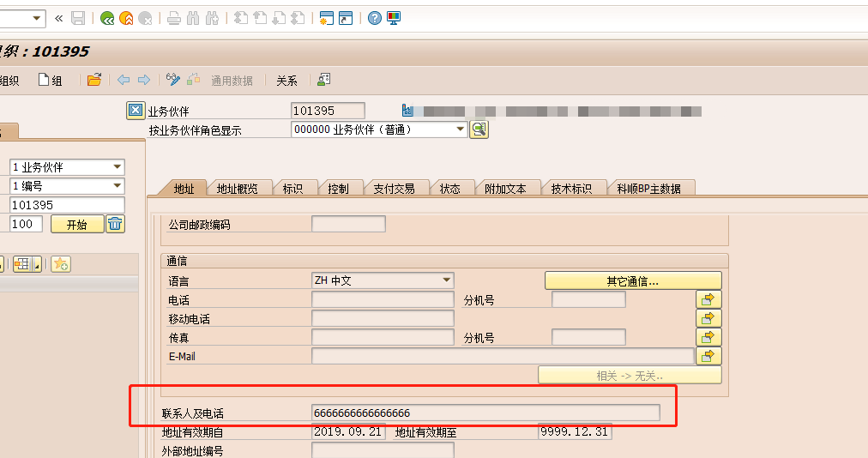
Task: Click the Print icon
Action: pos(174,18)
